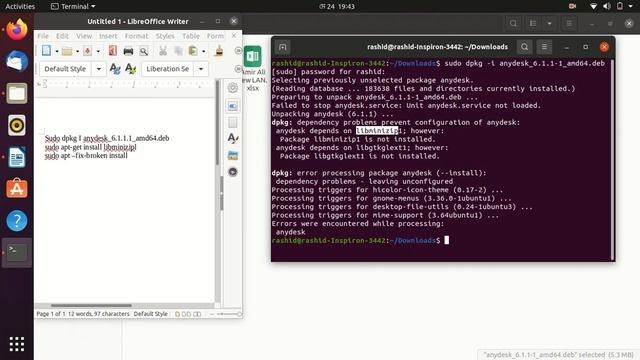Screen dimensions: 640x360
Task: Click Activities in the top bar
Action: [20, 6]
